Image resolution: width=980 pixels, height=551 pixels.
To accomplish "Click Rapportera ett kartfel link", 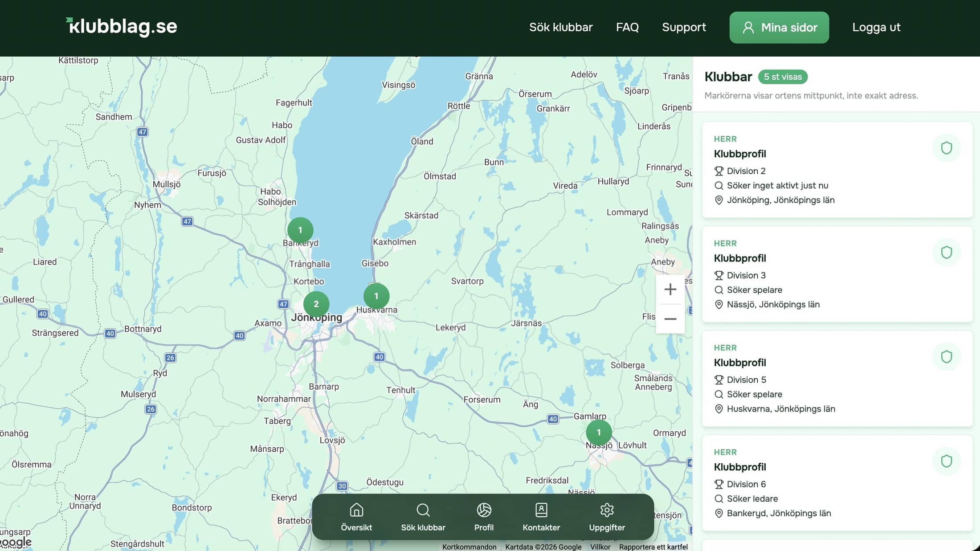I will (653, 547).
